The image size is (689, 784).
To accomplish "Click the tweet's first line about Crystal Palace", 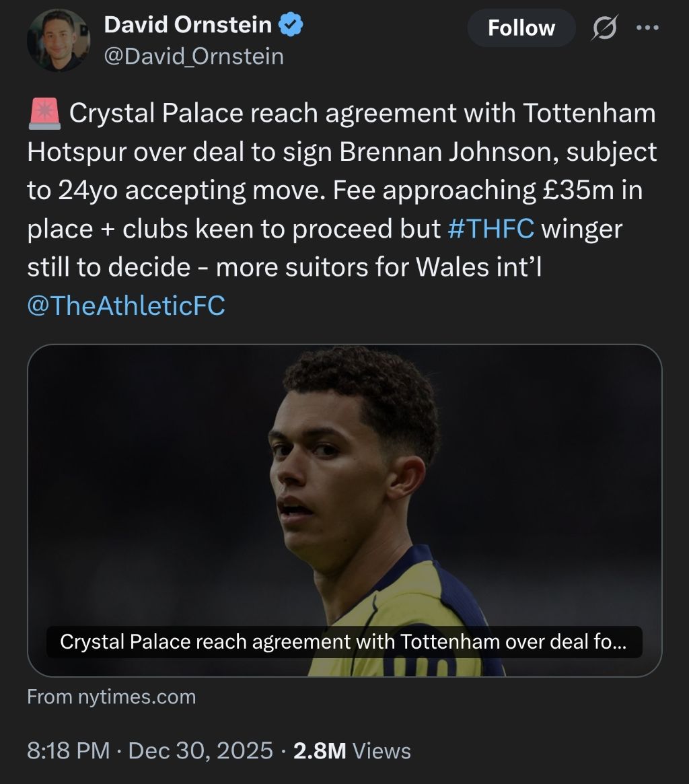I will coord(362,114).
